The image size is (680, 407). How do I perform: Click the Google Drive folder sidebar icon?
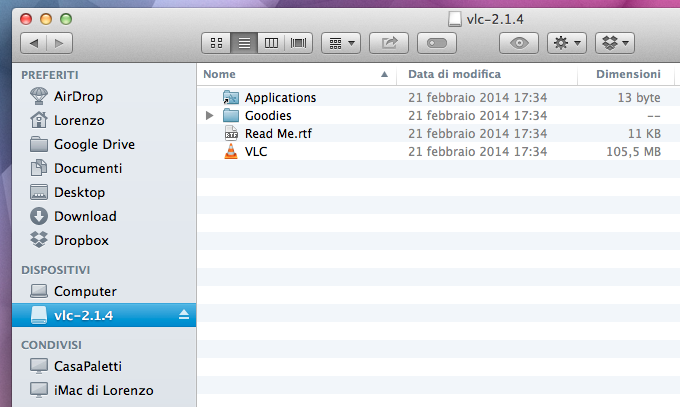(39, 144)
